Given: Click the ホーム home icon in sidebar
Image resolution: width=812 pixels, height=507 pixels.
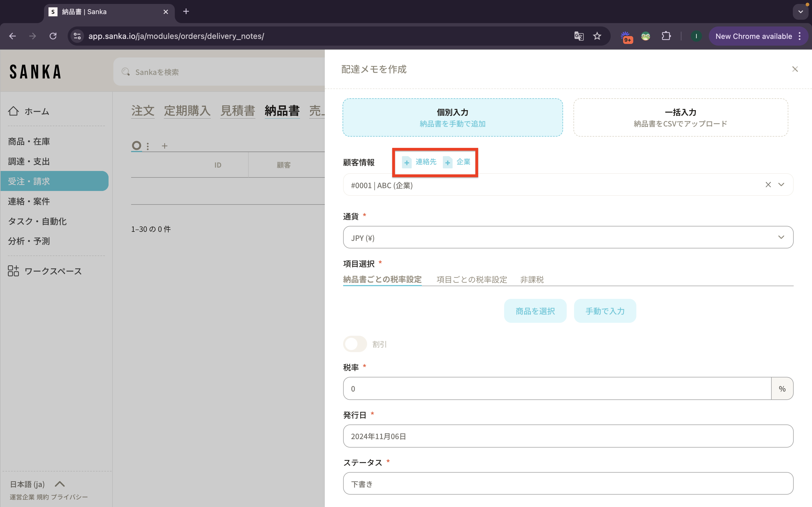Looking at the screenshot, I should (14, 111).
